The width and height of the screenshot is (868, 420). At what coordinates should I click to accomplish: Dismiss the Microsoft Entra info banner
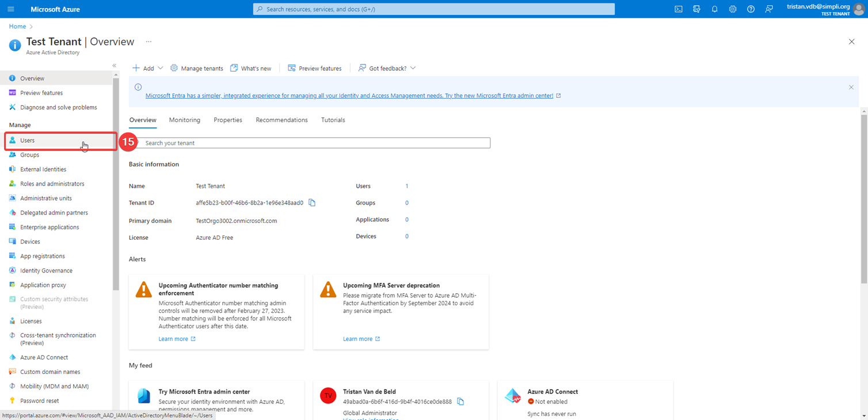coord(851,88)
